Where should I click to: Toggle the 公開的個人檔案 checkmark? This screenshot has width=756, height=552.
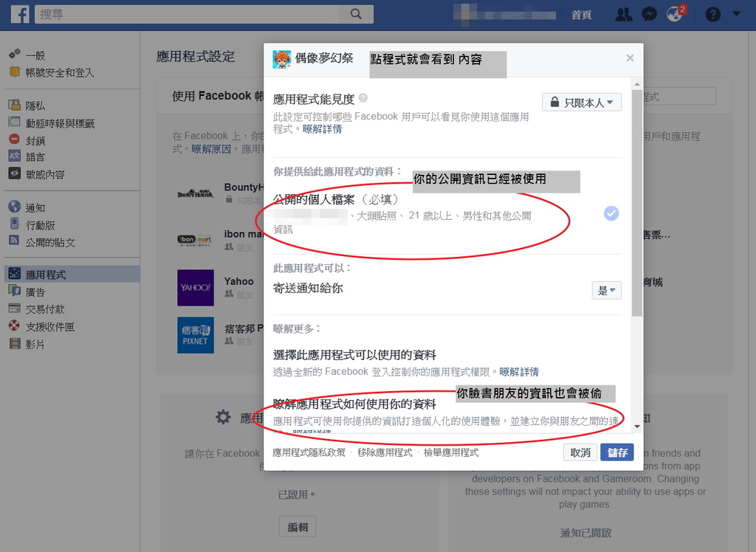click(611, 213)
